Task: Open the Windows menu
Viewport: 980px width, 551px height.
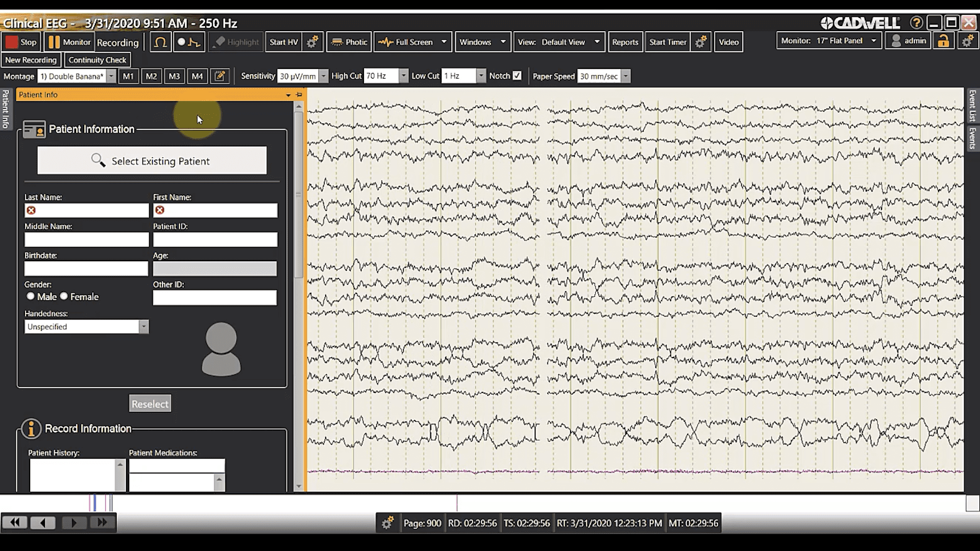Action: 482,42
